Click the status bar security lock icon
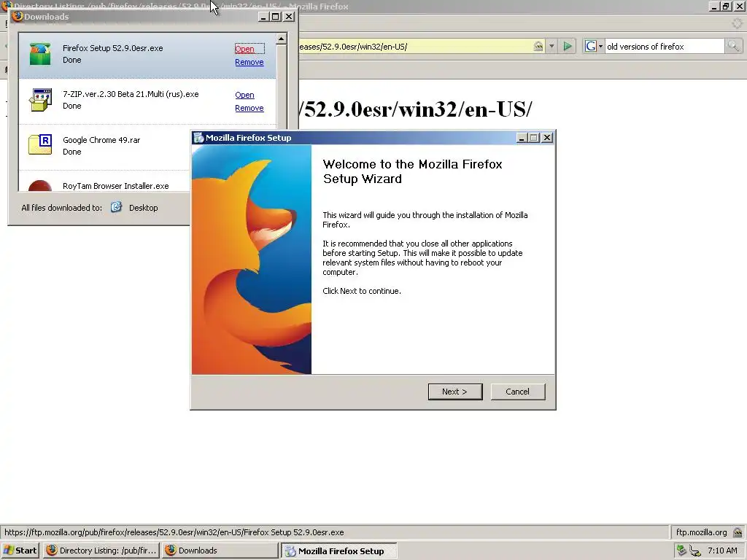747x560 pixels. (x=738, y=532)
